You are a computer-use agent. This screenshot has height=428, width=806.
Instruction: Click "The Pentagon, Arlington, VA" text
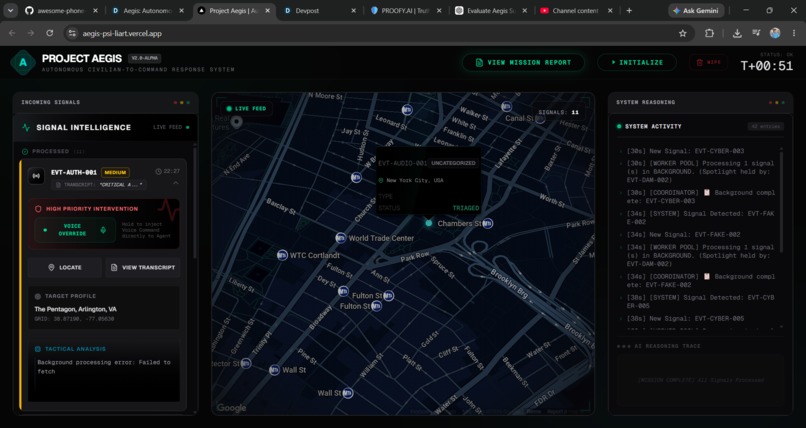tap(76, 309)
